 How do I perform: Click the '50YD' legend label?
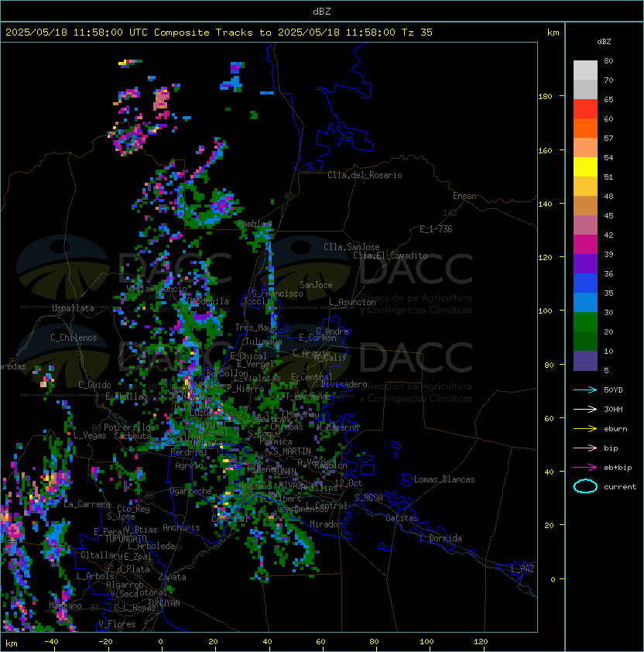(613, 389)
